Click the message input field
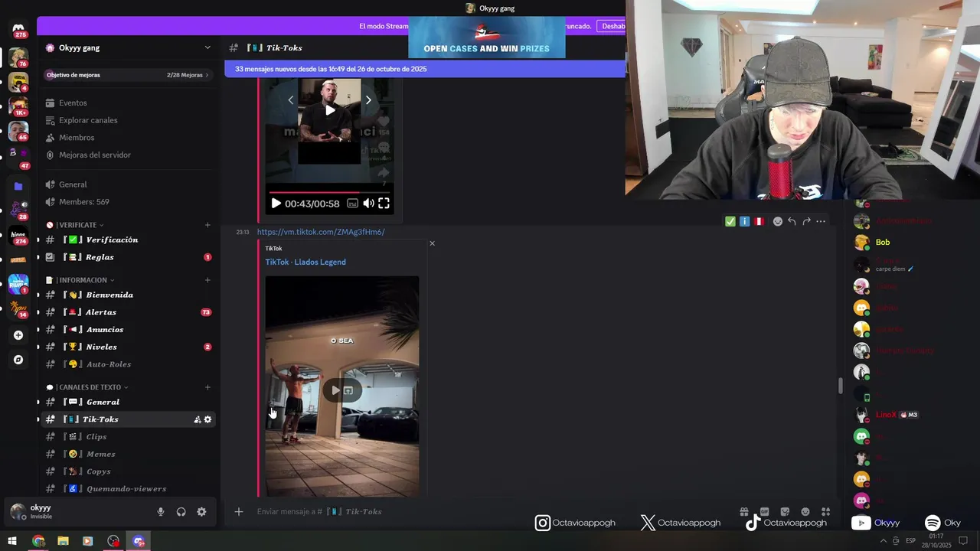Screen dimensions: 980x551 pos(490,512)
